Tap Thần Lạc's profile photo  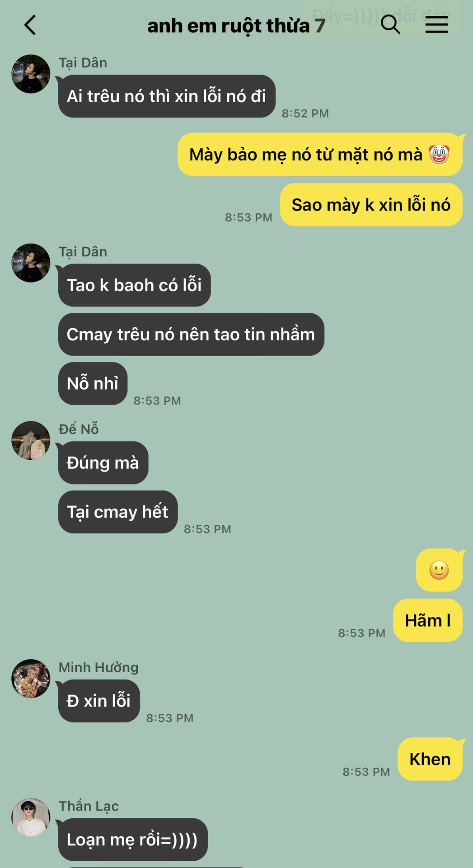(x=31, y=817)
